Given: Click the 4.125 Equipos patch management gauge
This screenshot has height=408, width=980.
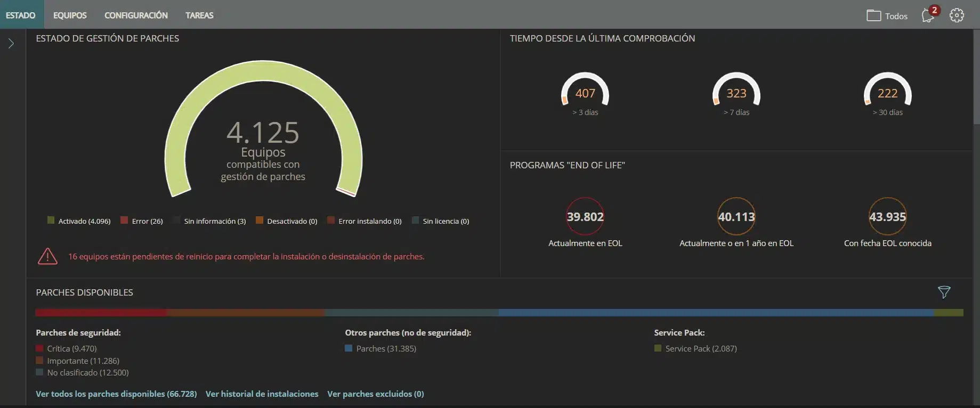Looking at the screenshot, I should 263,129.
